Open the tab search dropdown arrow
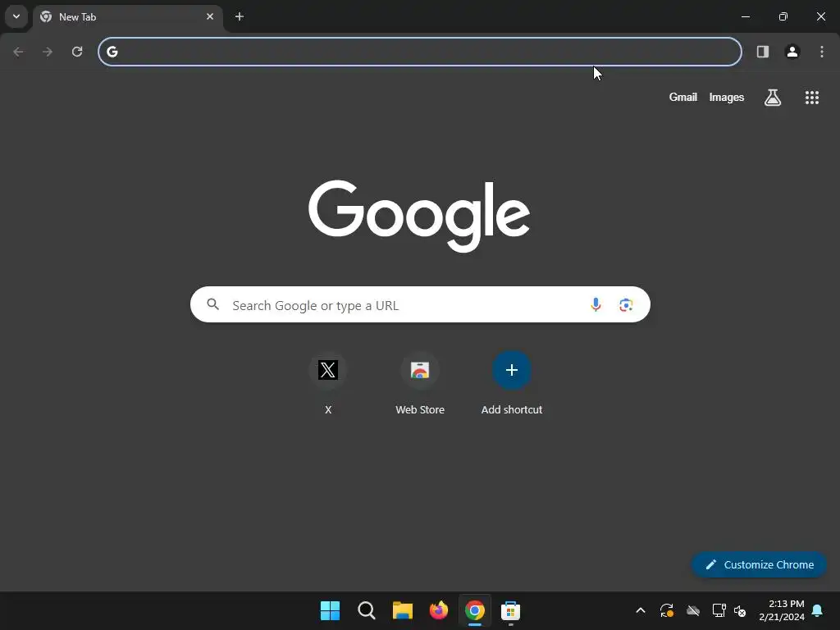 coord(16,16)
